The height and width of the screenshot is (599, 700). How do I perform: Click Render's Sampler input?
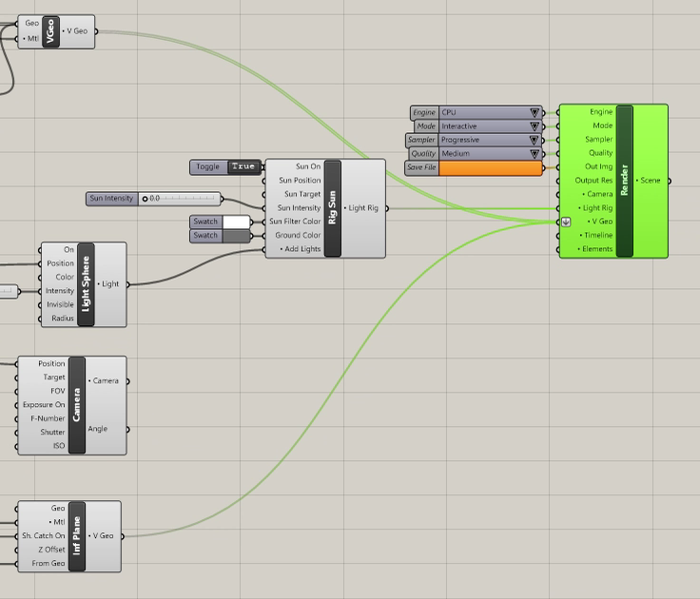click(x=598, y=140)
